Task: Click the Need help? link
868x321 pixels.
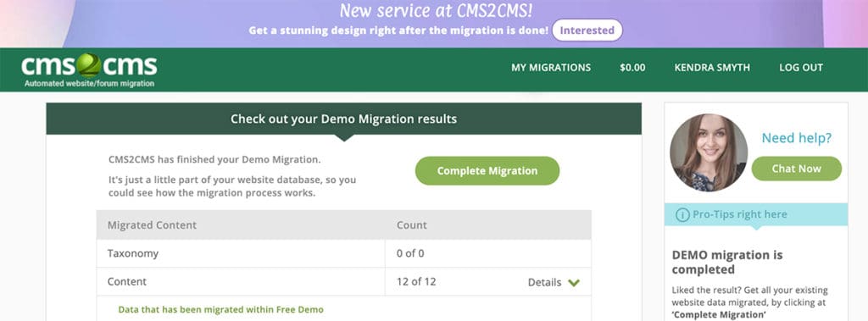Action: [x=797, y=138]
